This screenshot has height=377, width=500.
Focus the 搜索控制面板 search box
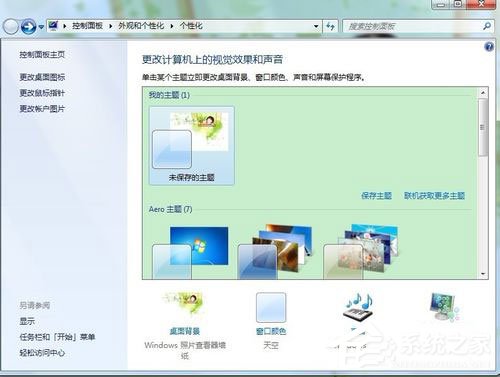coord(413,26)
